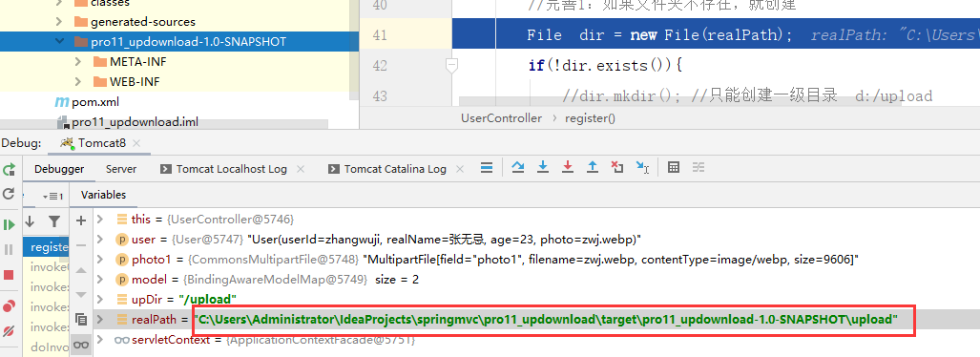Expand the META-INF folder
Image resolution: width=980 pixels, height=357 pixels.
[x=78, y=62]
